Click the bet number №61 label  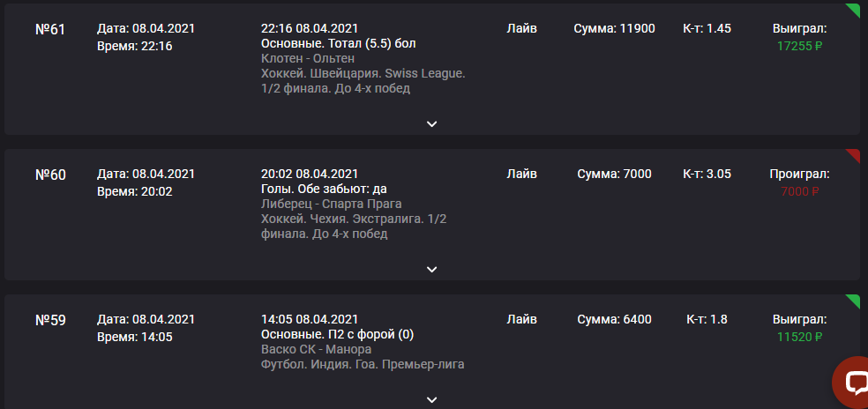[50, 29]
